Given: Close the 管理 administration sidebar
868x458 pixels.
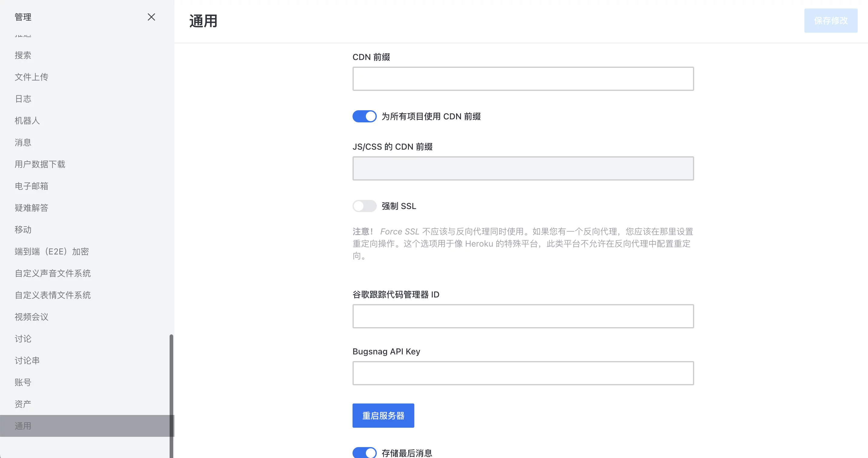Looking at the screenshot, I should (x=151, y=17).
